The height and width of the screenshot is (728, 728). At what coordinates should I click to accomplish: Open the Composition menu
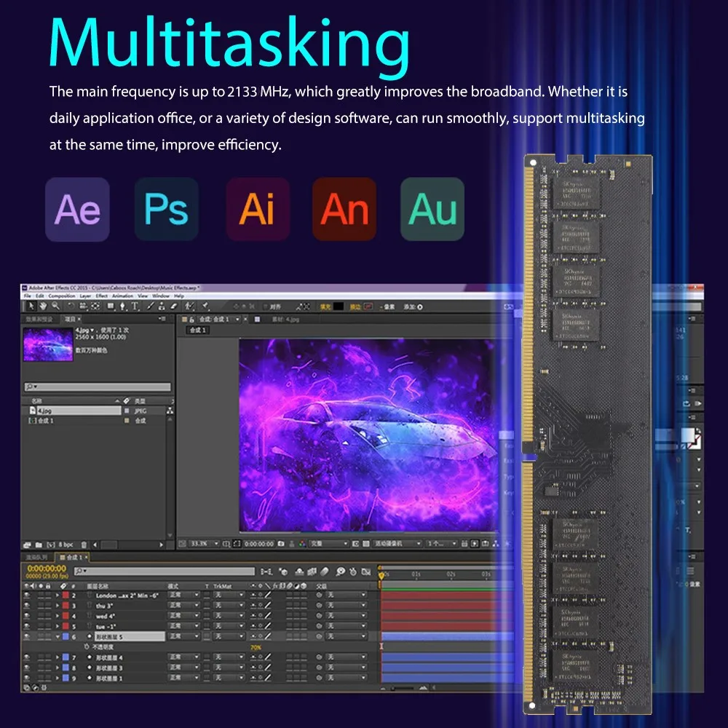62,296
